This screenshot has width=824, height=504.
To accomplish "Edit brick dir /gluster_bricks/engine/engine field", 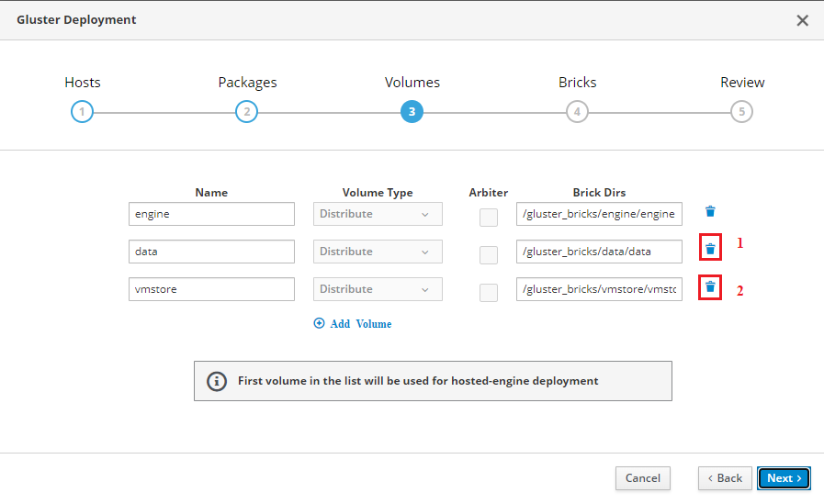I will coord(599,214).
